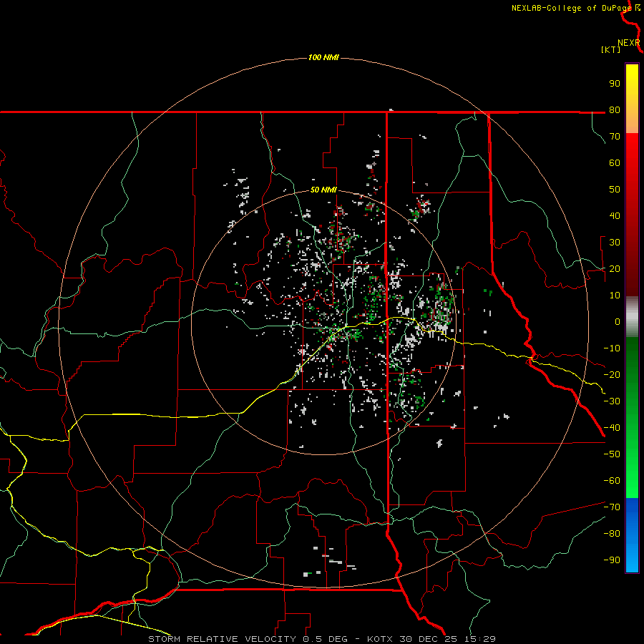Click the -50 scale label

pos(612,454)
